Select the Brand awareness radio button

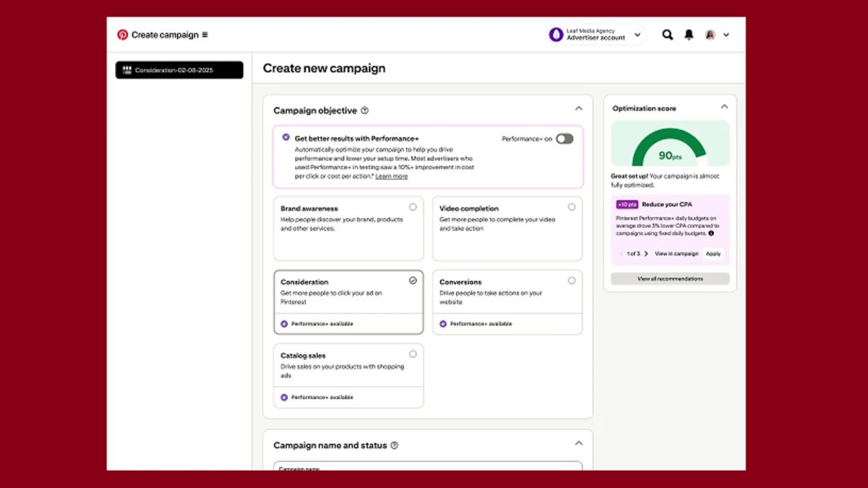pos(413,207)
